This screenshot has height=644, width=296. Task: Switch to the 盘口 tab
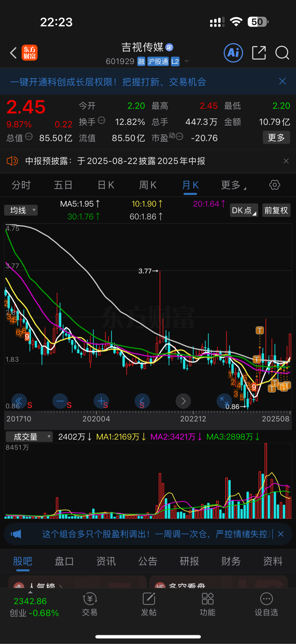coord(64,561)
